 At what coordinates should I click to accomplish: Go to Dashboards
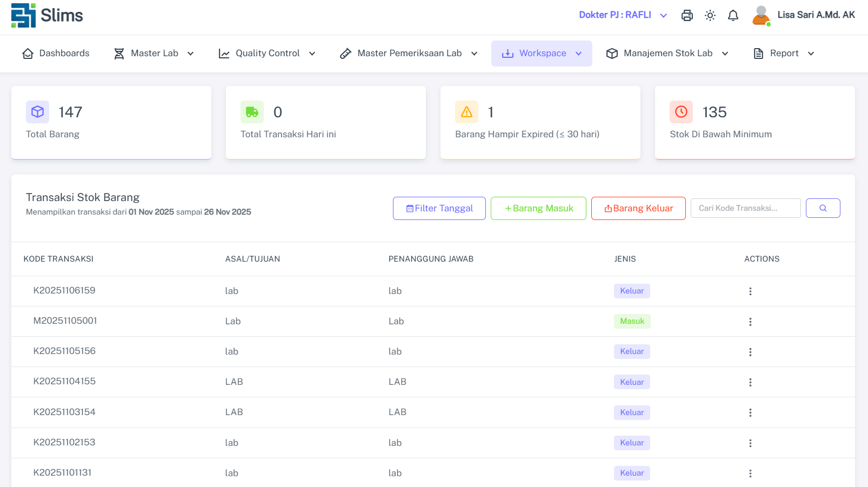coord(56,54)
